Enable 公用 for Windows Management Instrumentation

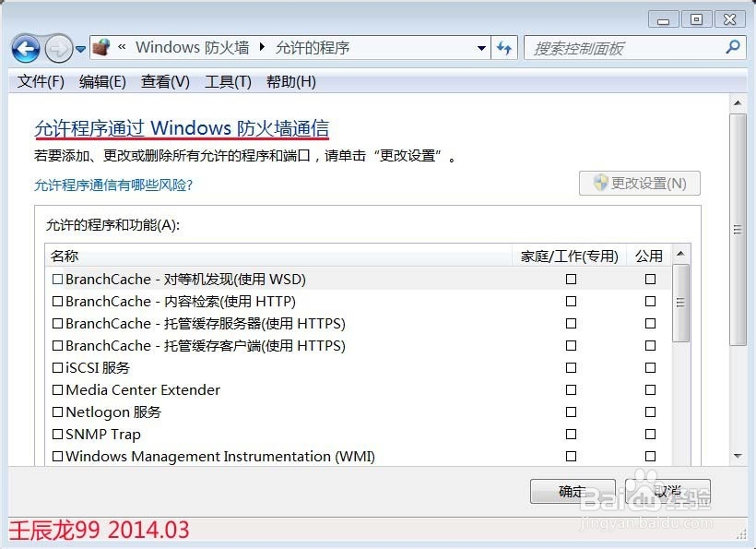tap(650, 457)
